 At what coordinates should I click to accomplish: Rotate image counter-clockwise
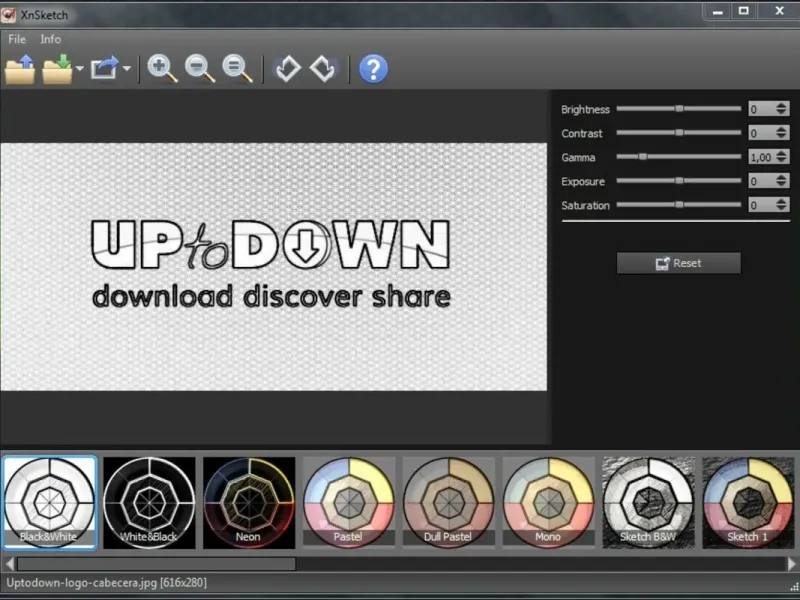pyautogui.click(x=288, y=69)
